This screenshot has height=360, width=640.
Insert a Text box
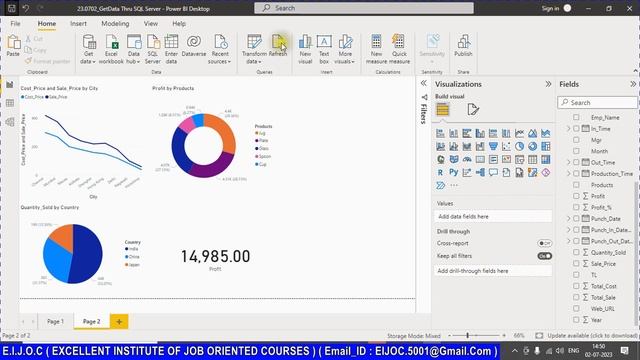324,49
